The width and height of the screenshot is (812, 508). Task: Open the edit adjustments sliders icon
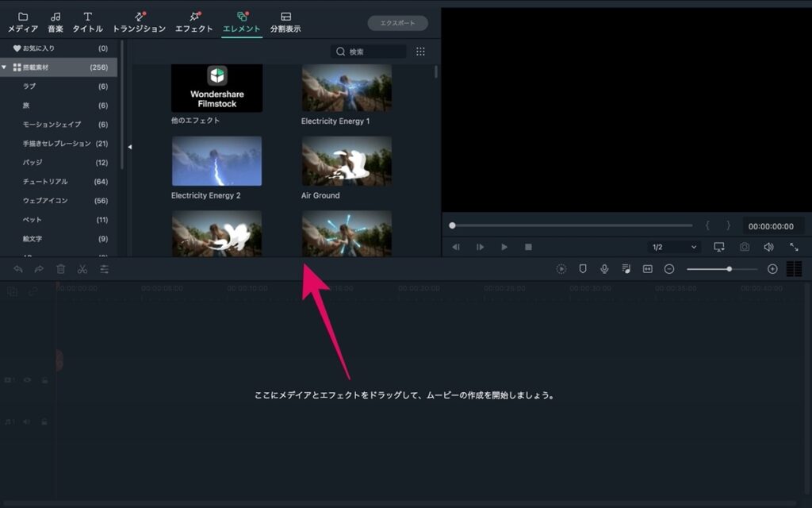pyautogui.click(x=104, y=269)
